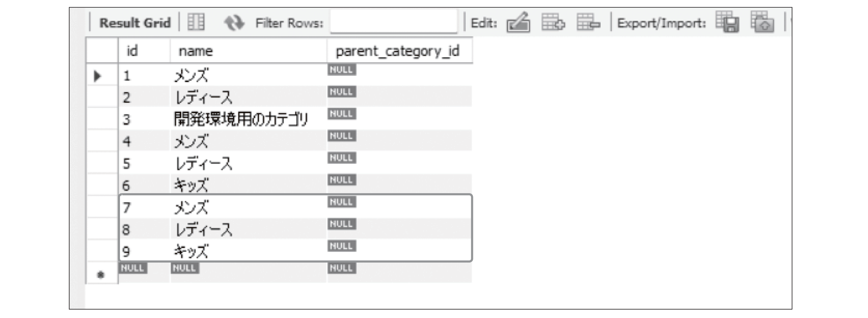Select cell id 2
Screen dimensions: 868x318
tap(144, 97)
